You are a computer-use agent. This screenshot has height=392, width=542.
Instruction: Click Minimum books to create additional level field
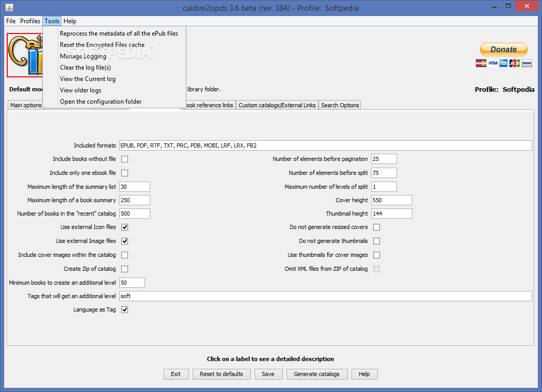click(x=132, y=283)
